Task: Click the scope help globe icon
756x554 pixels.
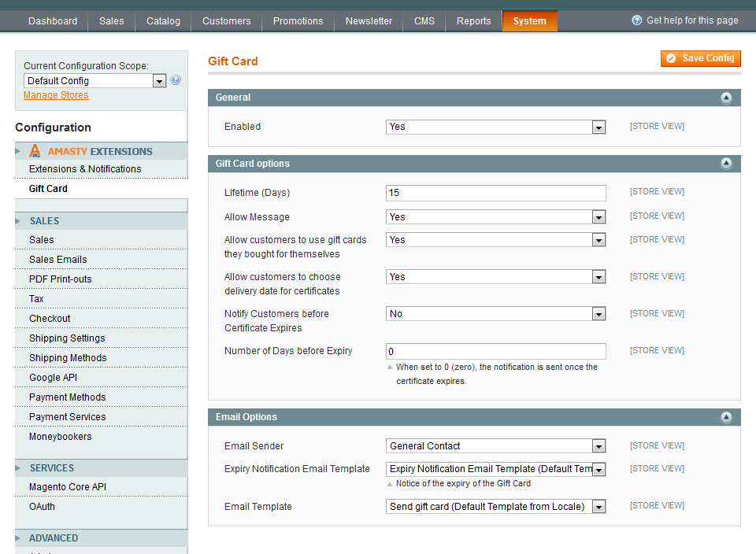Action: [x=175, y=79]
